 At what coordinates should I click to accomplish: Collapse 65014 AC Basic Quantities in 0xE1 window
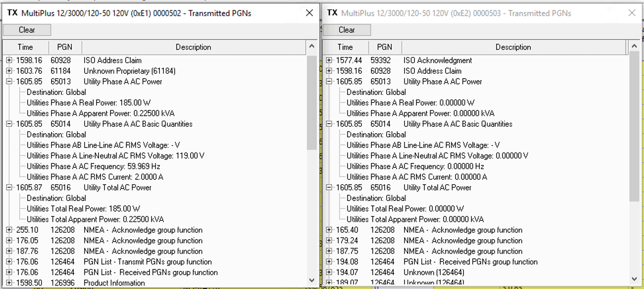(x=9, y=124)
